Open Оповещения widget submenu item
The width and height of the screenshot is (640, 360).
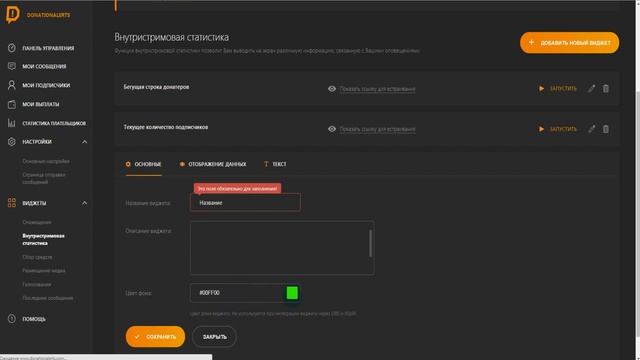37,222
